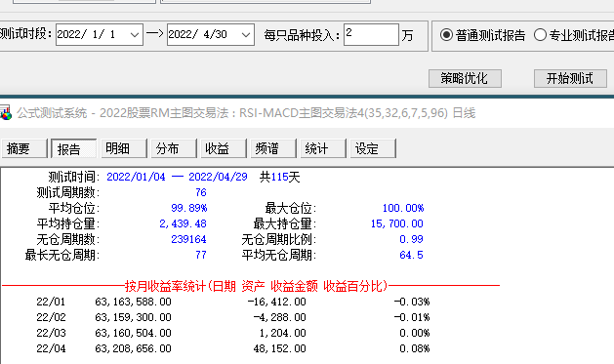
Task: Click the 22/01 month row label
Action: tap(51, 302)
